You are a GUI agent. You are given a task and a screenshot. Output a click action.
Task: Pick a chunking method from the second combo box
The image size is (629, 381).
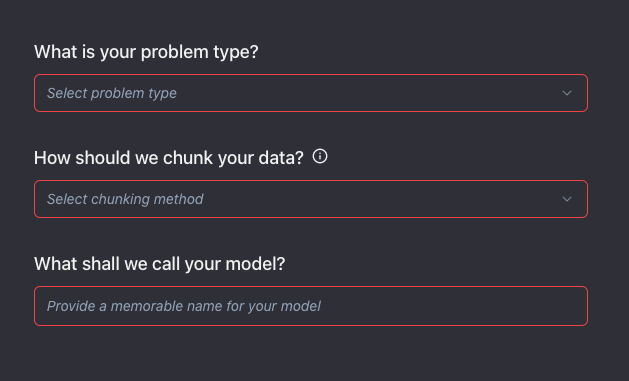click(311, 199)
